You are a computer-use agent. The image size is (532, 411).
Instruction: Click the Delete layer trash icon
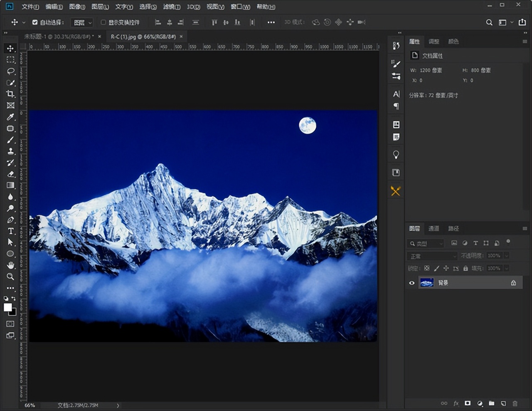pyautogui.click(x=515, y=403)
